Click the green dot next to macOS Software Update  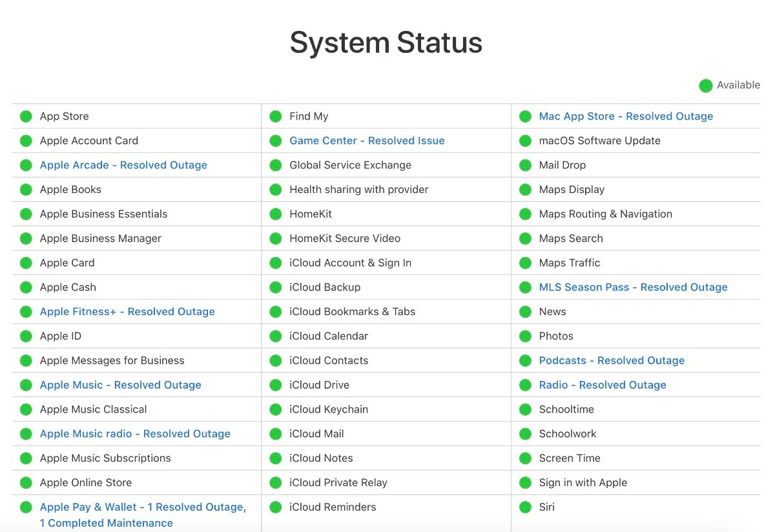(526, 141)
